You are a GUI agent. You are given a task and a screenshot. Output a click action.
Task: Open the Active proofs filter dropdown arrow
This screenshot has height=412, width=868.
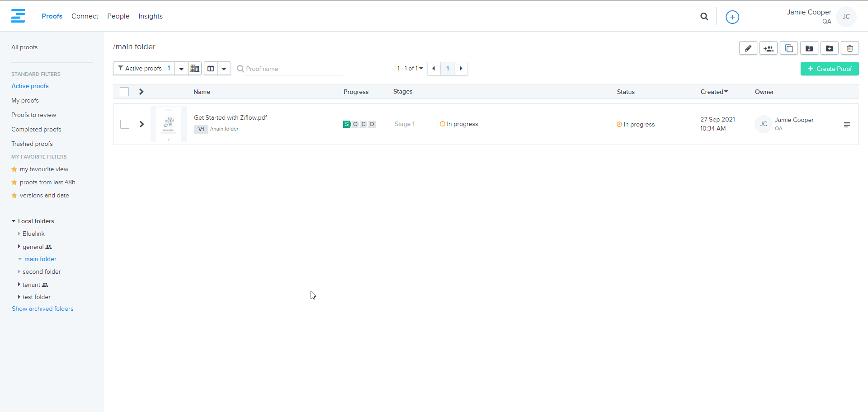click(181, 69)
